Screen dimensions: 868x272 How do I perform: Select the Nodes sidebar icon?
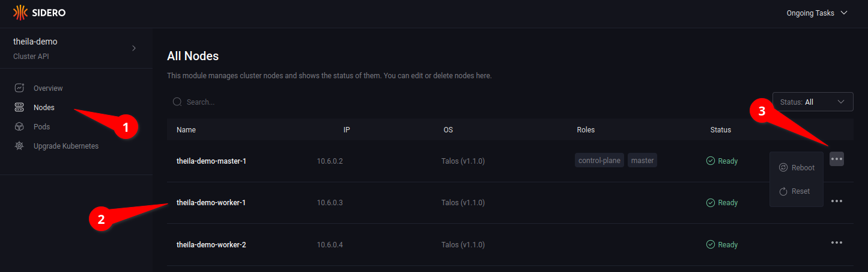pyautogui.click(x=19, y=108)
